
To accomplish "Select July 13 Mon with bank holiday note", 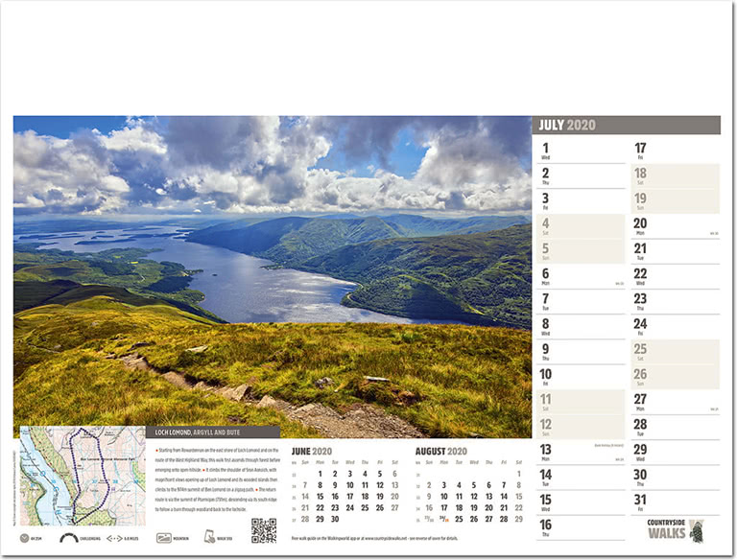I will [581, 453].
